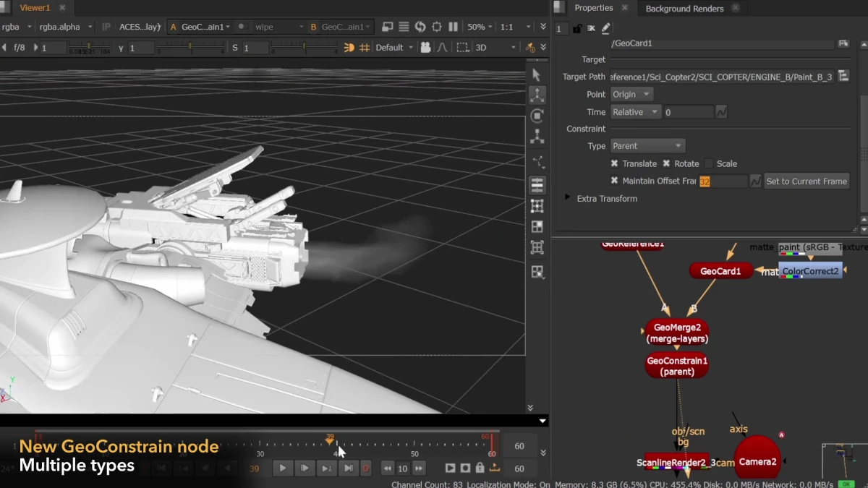Enable the Scale checkbox
The image size is (868, 488).
coord(709,164)
